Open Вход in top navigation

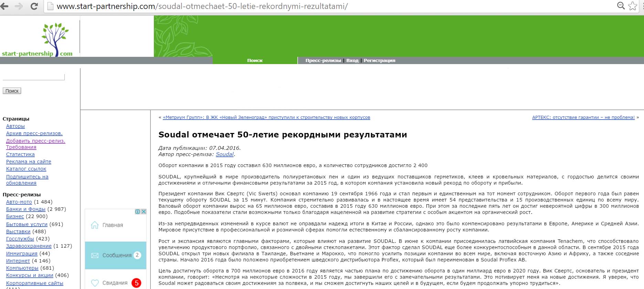pyautogui.click(x=352, y=60)
